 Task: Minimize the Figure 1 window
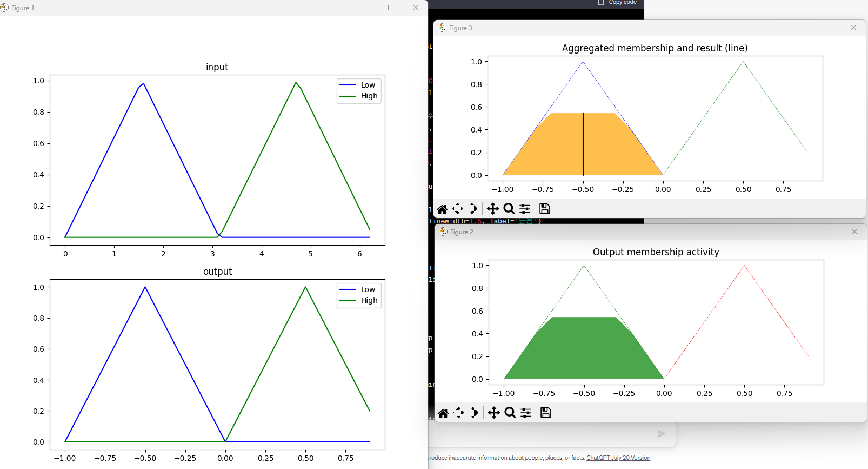pyautogui.click(x=366, y=8)
